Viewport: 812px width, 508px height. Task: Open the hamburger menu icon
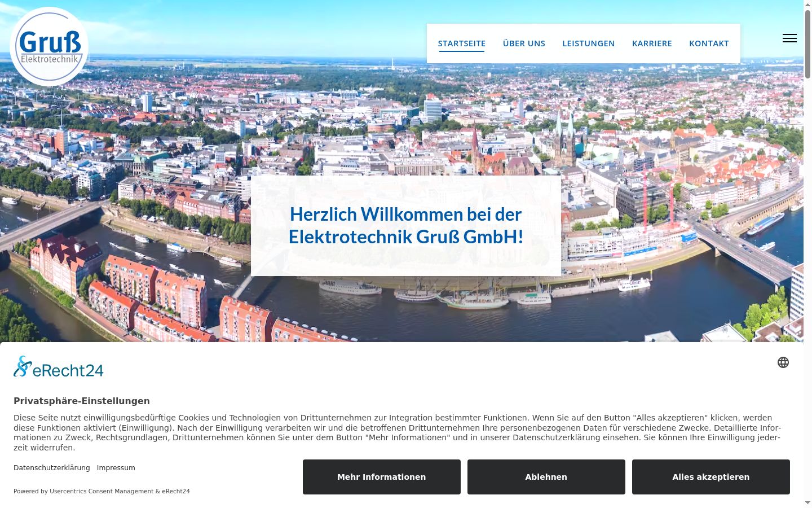(789, 38)
